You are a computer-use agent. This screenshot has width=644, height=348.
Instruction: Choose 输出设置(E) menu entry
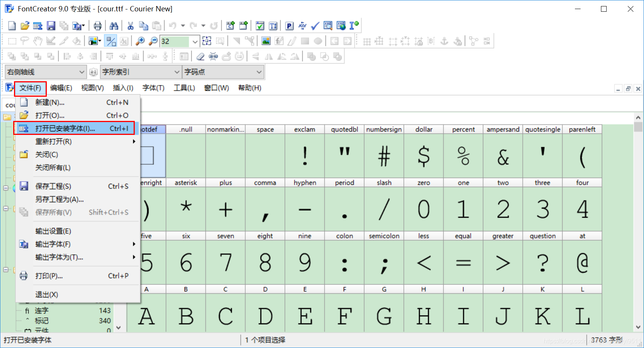click(x=77, y=231)
